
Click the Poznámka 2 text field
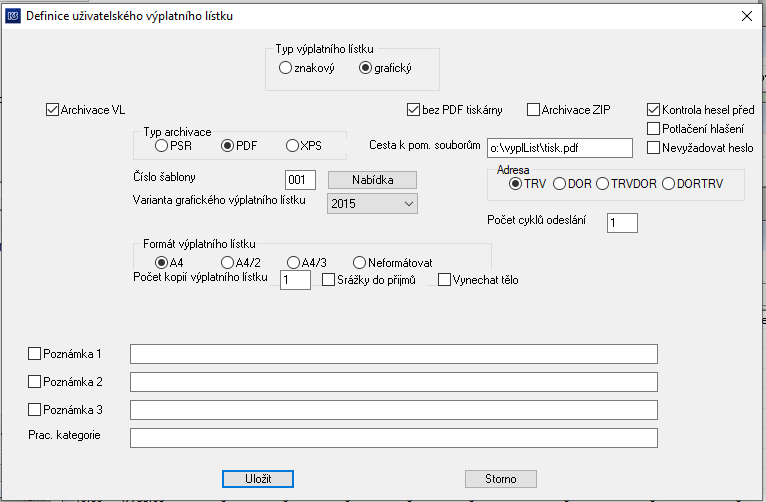coord(394,382)
